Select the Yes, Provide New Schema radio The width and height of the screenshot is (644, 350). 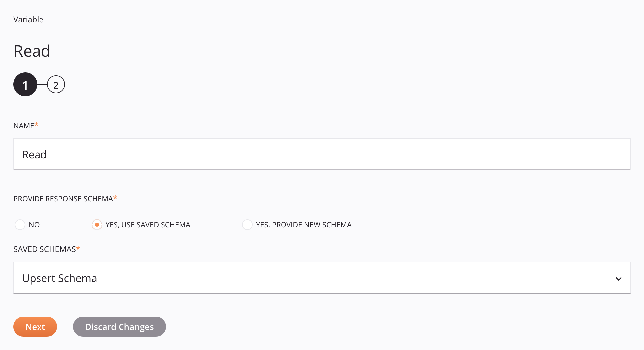[x=247, y=225]
